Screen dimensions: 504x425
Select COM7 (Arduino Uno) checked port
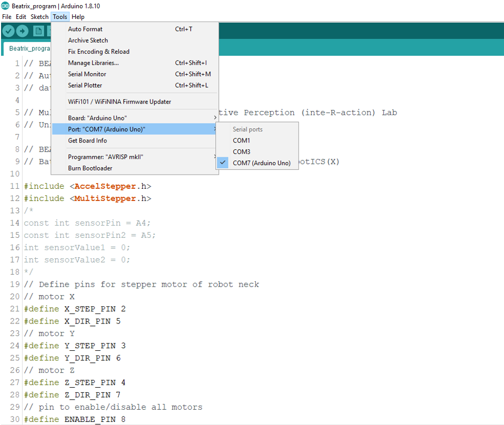(x=261, y=163)
